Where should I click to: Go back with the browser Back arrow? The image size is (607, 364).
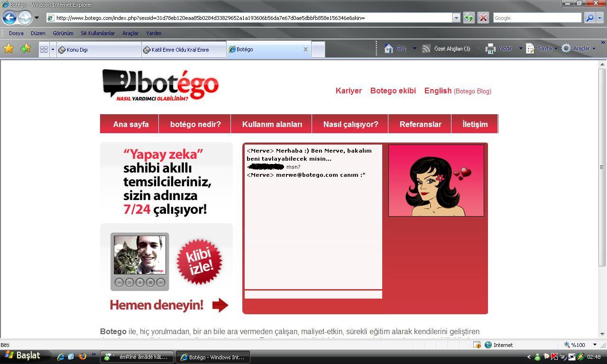point(9,18)
